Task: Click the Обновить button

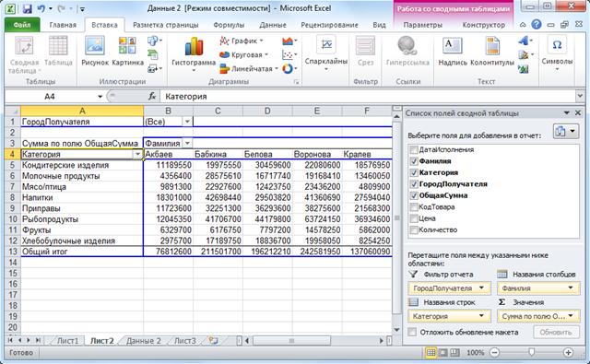Action: click(x=556, y=332)
